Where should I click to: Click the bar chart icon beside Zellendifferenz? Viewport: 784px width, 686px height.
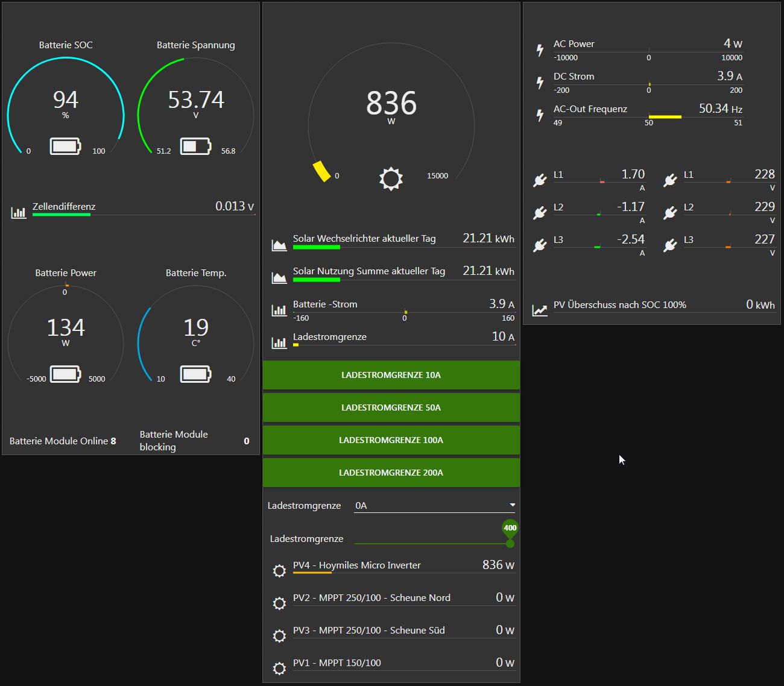coord(19,212)
